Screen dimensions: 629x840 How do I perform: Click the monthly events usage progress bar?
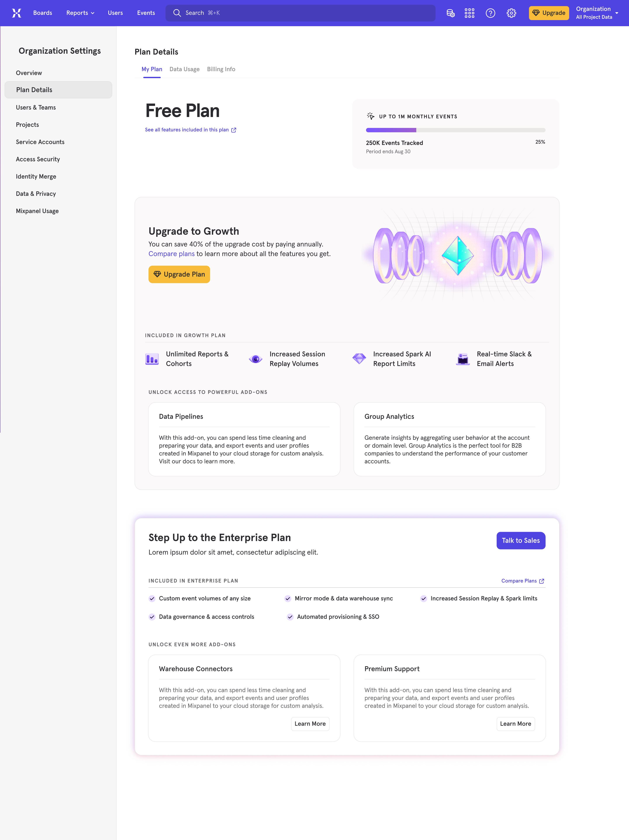pos(455,130)
